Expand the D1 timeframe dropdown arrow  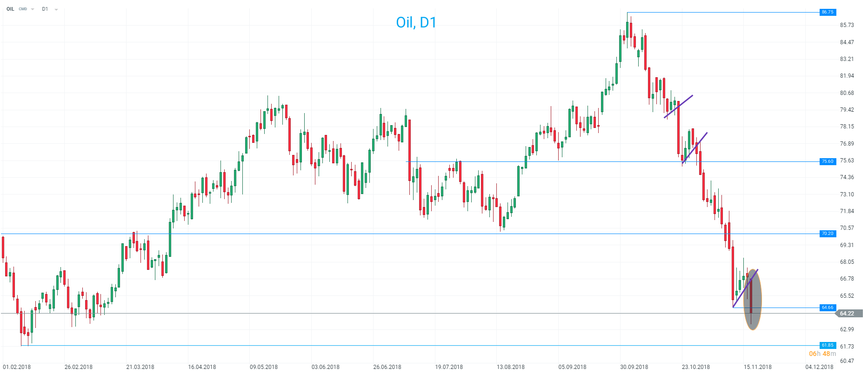click(x=56, y=9)
